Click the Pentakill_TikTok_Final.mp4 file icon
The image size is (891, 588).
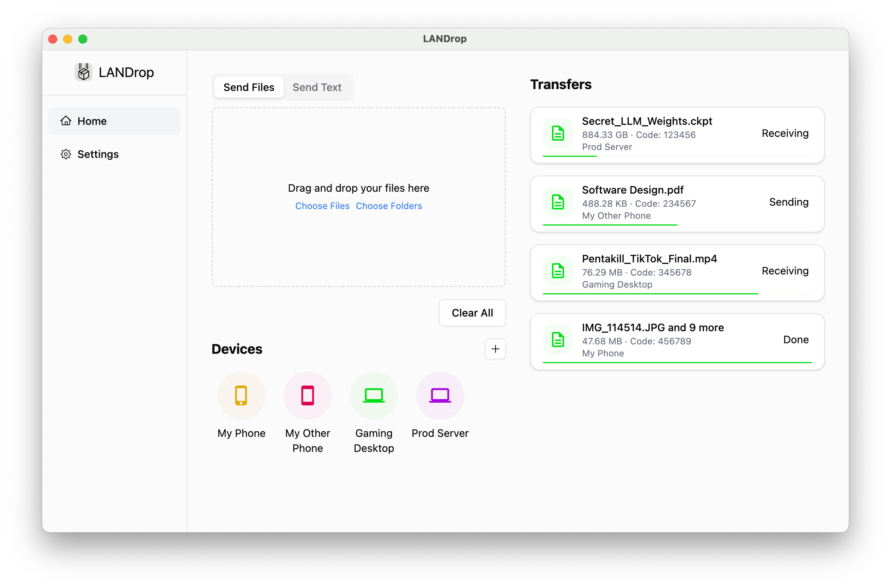click(x=558, y=271)
